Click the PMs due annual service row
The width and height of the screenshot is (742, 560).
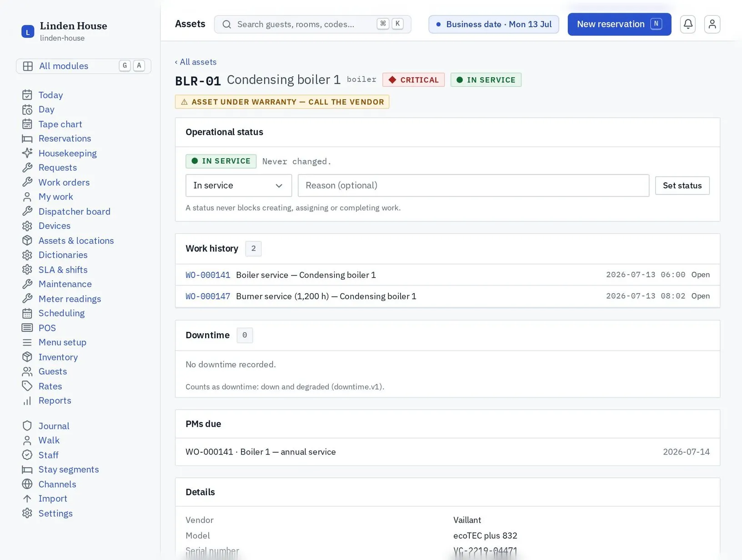point(447,452)
